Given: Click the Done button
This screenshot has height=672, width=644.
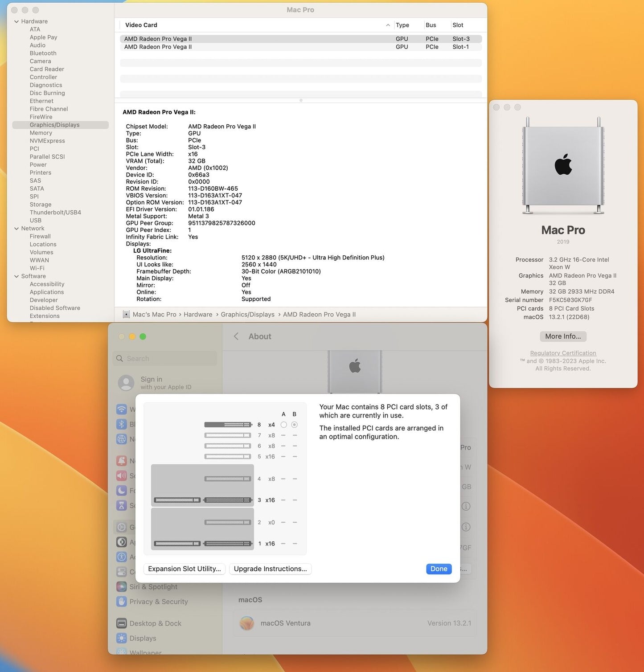Looking at the screenshot, I should [x=439, y=569].
